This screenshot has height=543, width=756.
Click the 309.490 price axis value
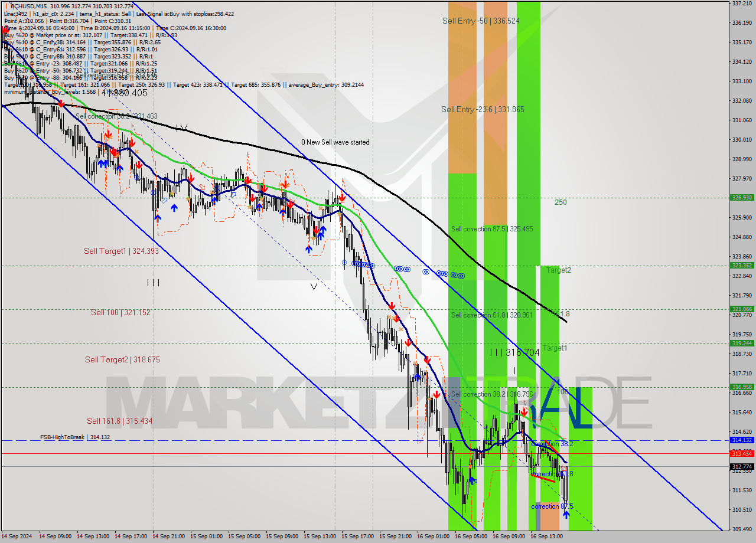click(741, 529)
